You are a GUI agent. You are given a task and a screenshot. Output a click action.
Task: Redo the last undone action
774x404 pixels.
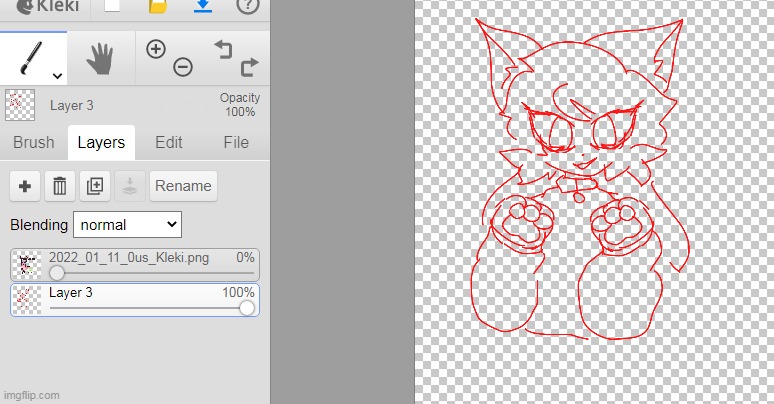249,67
